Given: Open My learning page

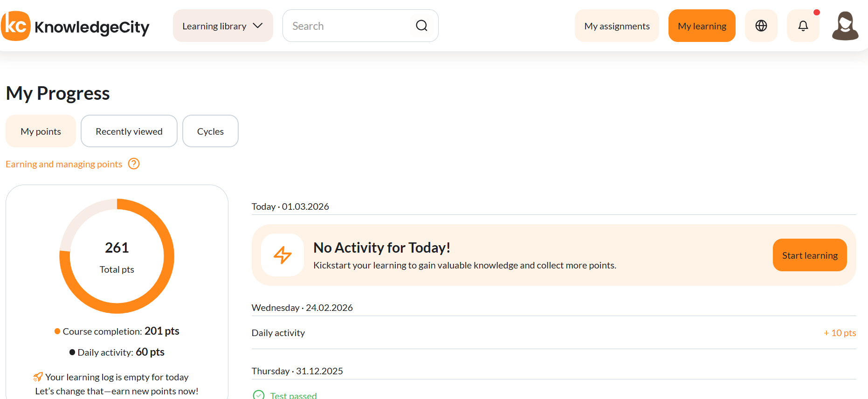Looking at the screenshot, I should (702, 26).
